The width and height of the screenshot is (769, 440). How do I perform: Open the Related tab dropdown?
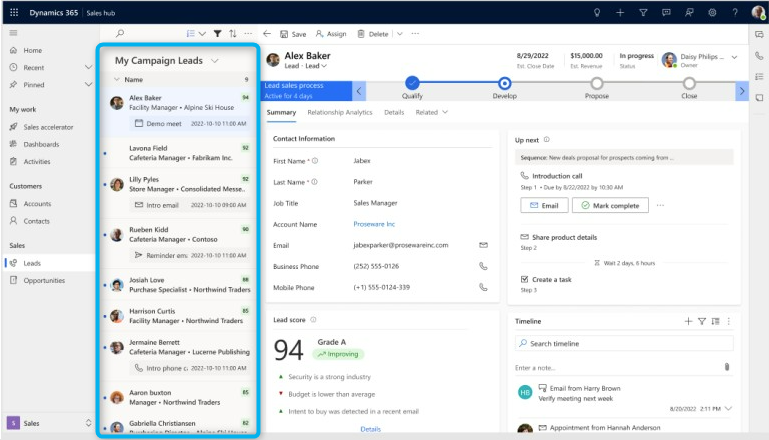pyautogui.click(x=432, y=112)
